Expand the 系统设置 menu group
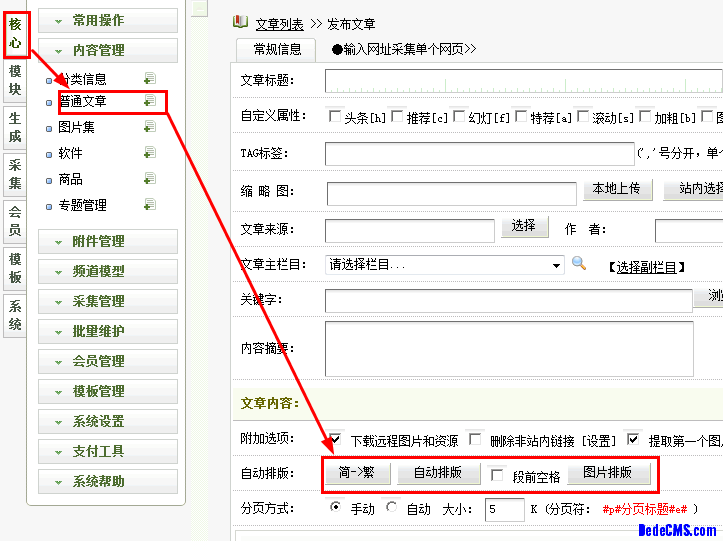This screenshot has width=723, height=541. [108, 421]
